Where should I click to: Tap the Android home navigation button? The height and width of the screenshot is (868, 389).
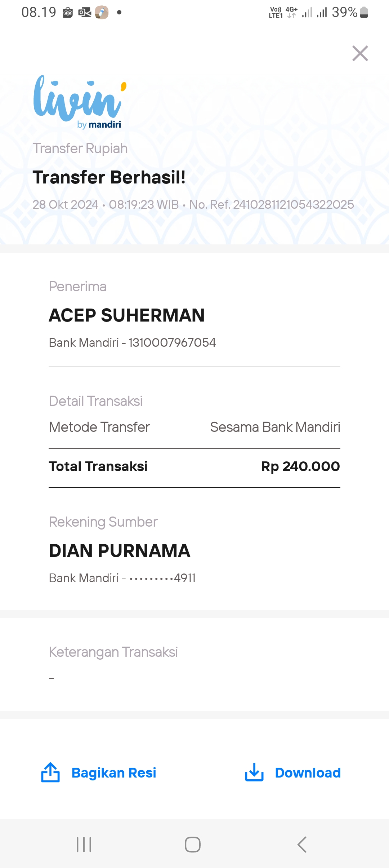[193, 845]
